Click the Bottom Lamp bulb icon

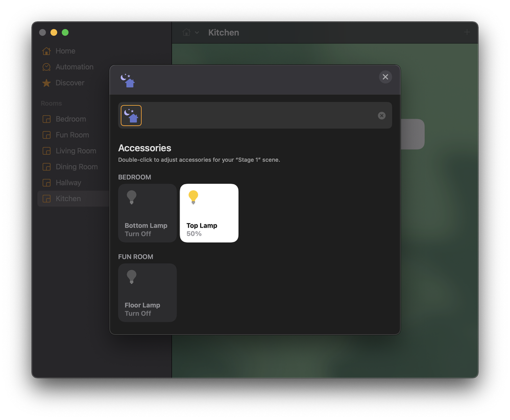point(132,197)
